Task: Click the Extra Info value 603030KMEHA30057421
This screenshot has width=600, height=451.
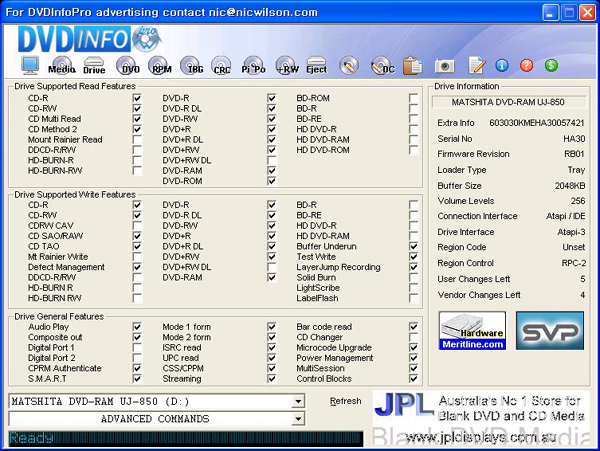Action: [536, 123]
